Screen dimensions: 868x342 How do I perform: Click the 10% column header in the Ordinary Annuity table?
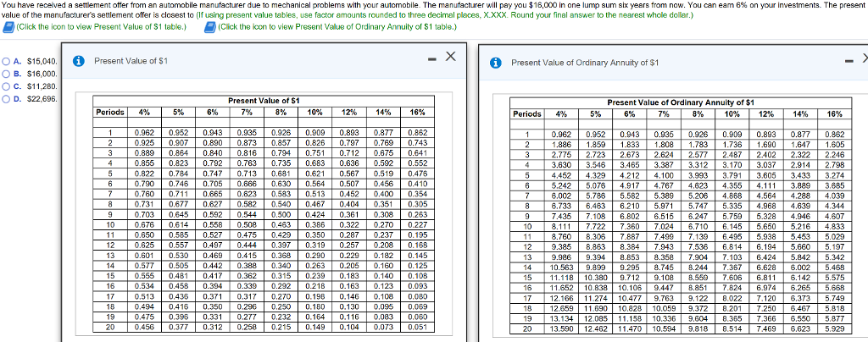(x=732, y=113)
